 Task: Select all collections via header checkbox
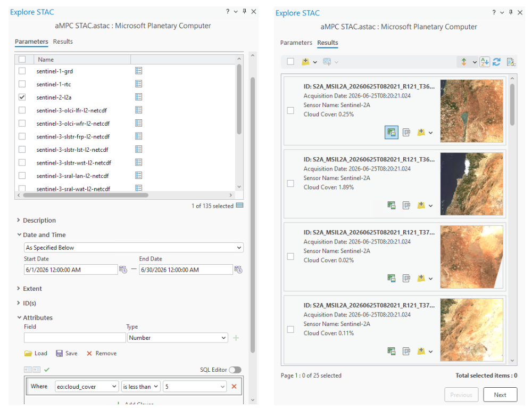[x=22, y=59]
